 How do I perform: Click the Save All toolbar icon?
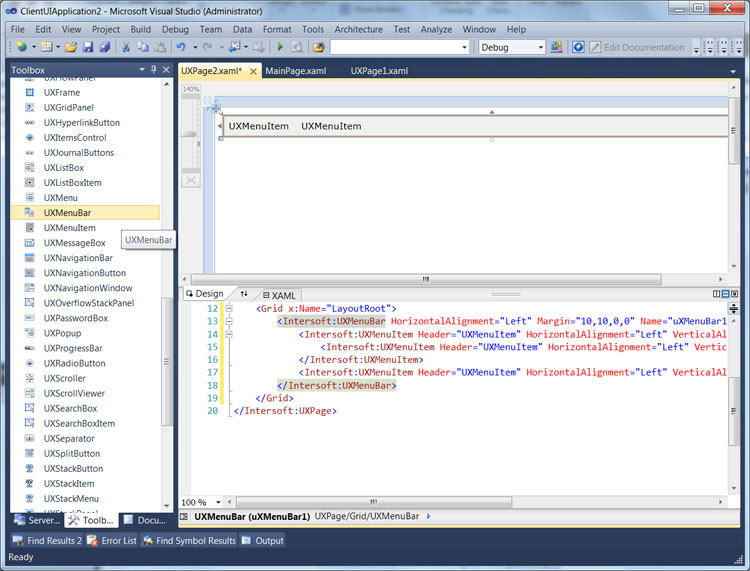pyautogui.click(x=105, y=47)
